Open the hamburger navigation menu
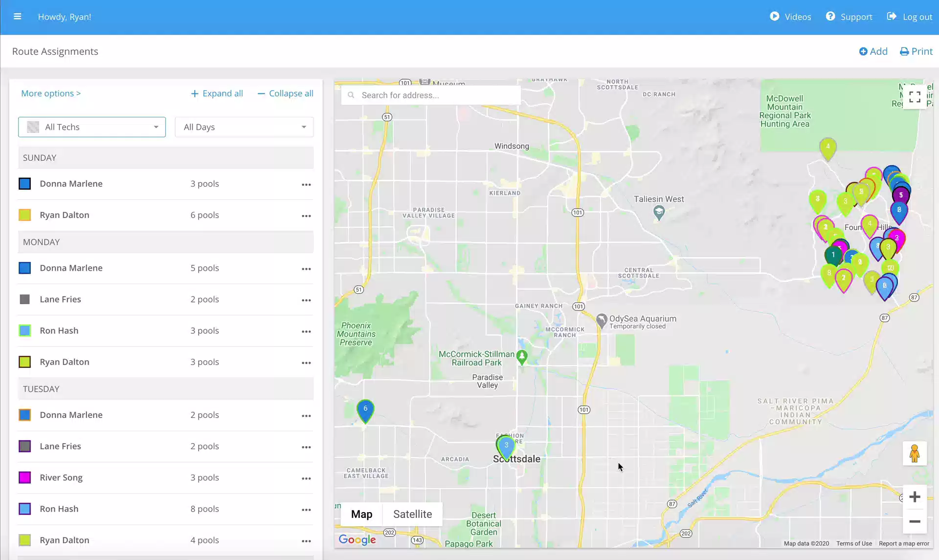939x560 pixels. (x=18, y=17)
